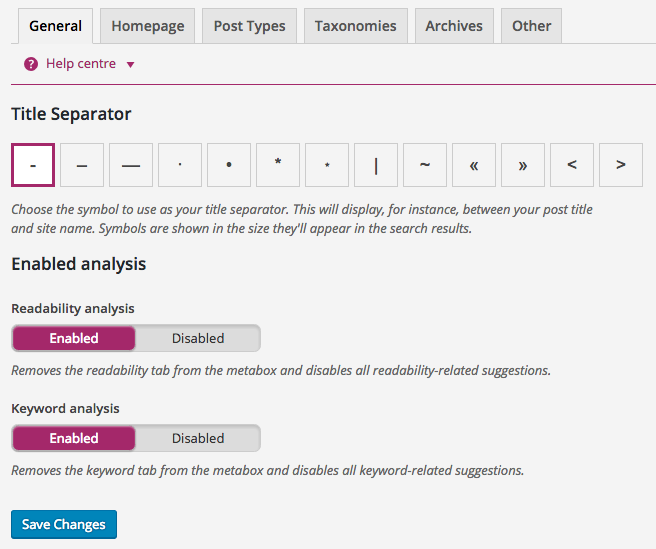Select the tilde title separator

(425, 165)
